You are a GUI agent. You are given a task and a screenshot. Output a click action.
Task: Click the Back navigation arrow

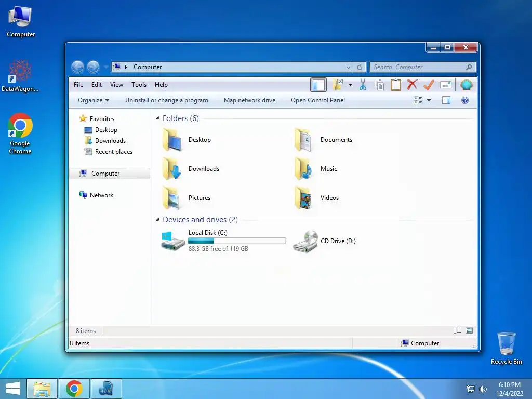coord(78,67)
